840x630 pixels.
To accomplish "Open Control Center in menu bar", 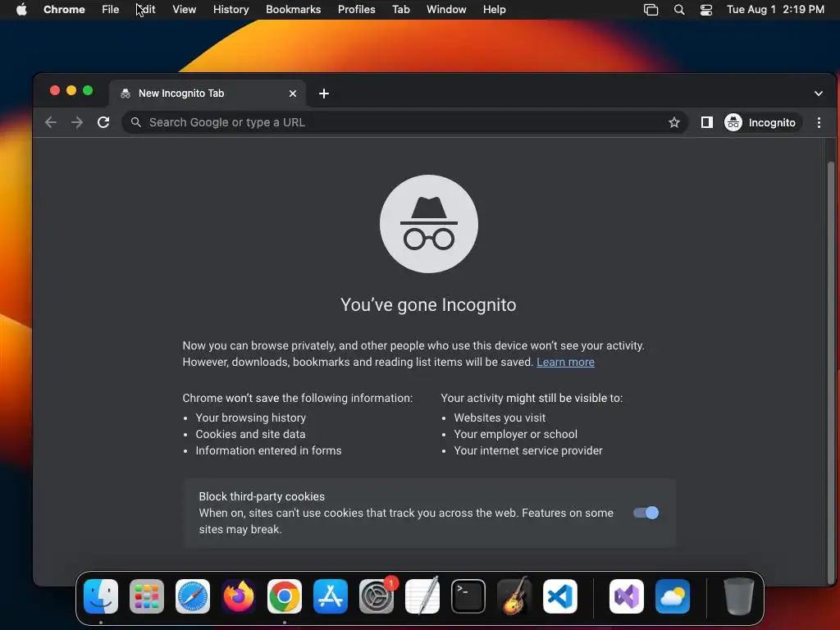I will 706,10.
